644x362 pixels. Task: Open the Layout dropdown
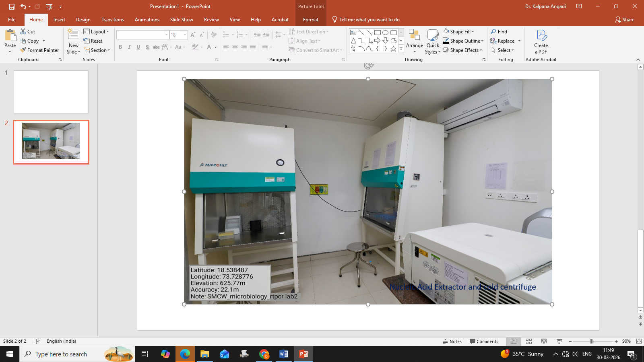pos(96,32)
